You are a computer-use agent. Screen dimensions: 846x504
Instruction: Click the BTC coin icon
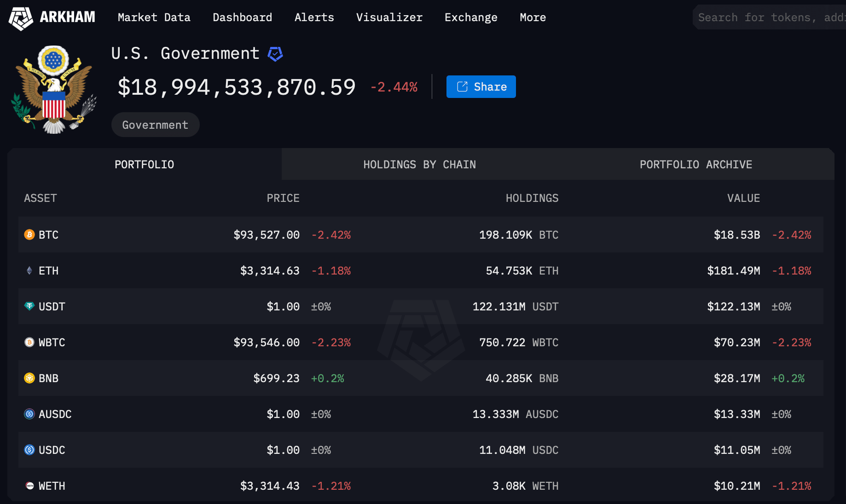[29, 235]
